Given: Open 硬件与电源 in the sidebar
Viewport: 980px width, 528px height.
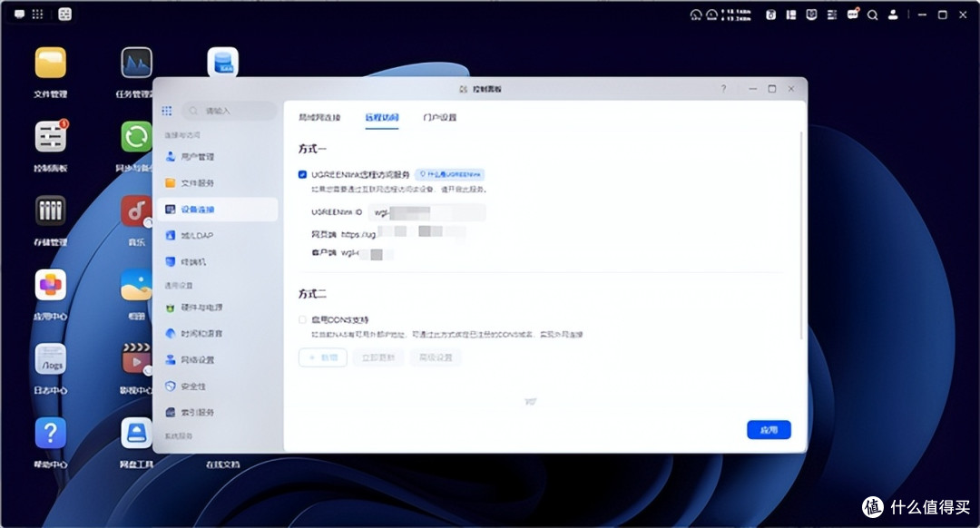Looking at the screenshot, I should (218, 308).
